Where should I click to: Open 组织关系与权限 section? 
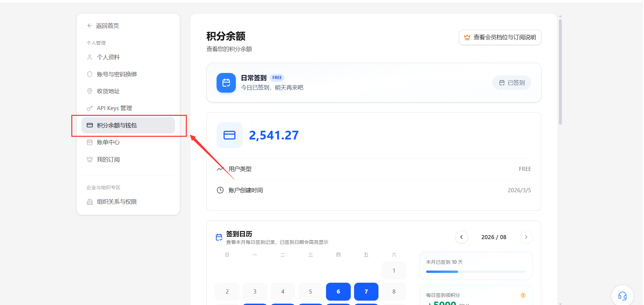128,202
